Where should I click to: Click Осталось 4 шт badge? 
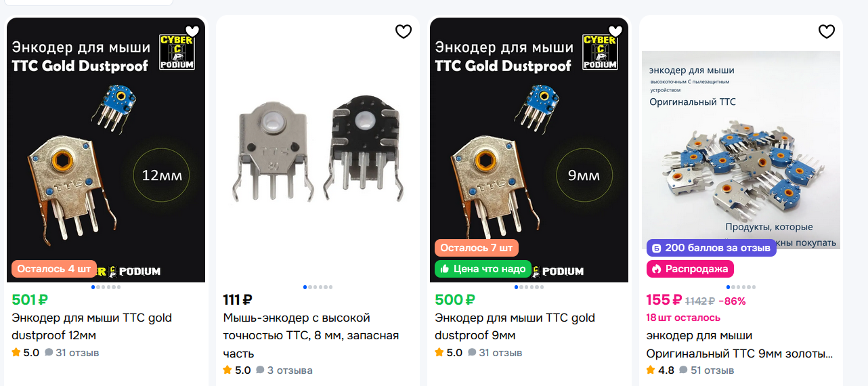coord(54,269)
